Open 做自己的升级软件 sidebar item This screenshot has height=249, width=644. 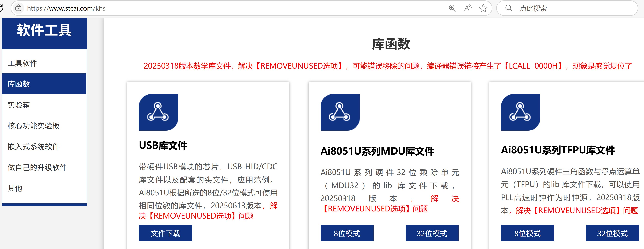pyautogui.click(x=44, y=167)
